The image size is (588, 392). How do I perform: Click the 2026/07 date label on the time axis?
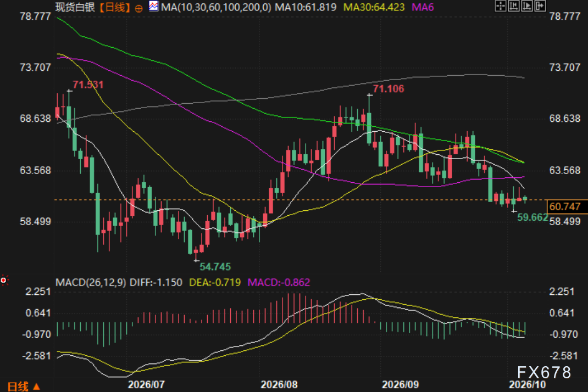pyautogui.click(x=146, y=384)
